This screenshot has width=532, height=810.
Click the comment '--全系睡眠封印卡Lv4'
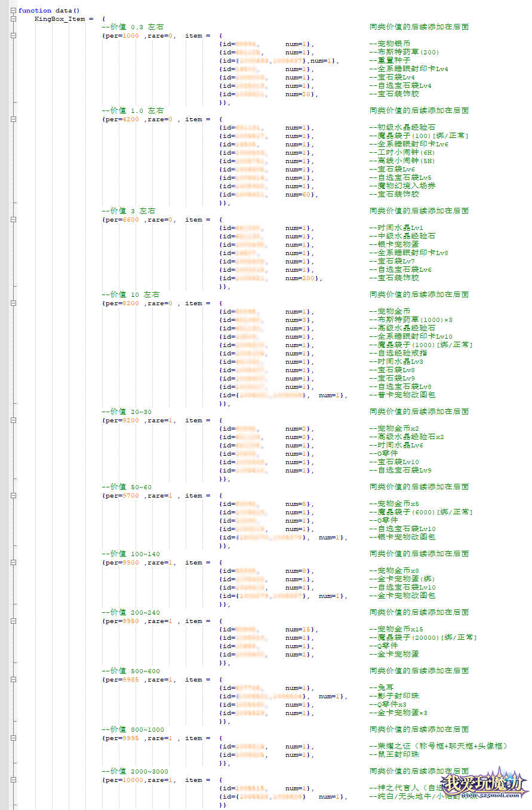coord(408,69)
